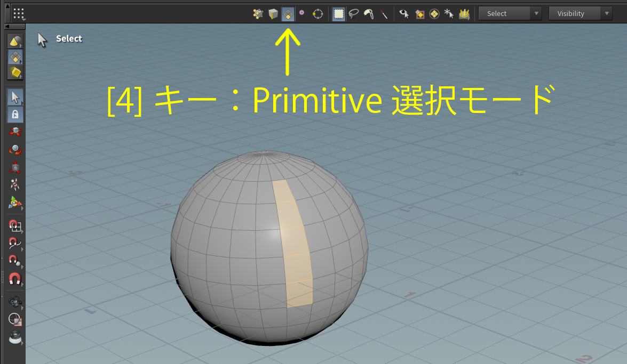The height and width of the screenshot is (364, 627).
Task: Toggle Curve snapping magnet
Action: (x=15, y=244)
